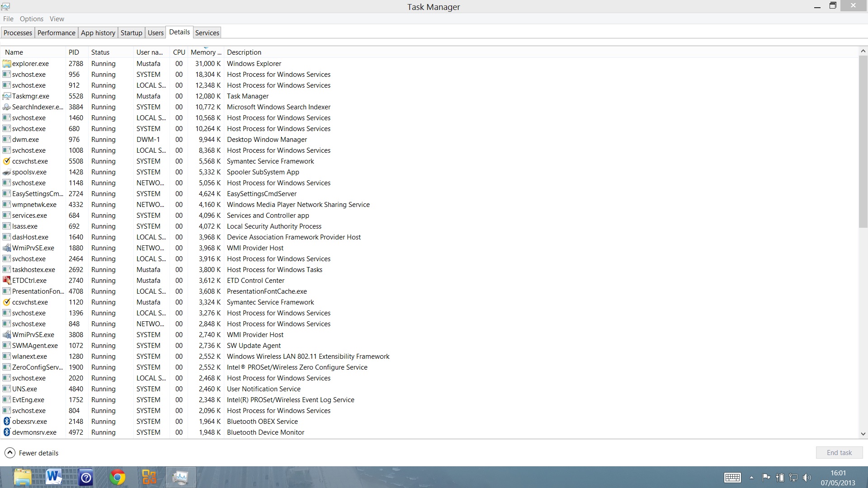This screenshot has height=488, width=868.
Task: Open the Options menu
Action: pos(32,19)
